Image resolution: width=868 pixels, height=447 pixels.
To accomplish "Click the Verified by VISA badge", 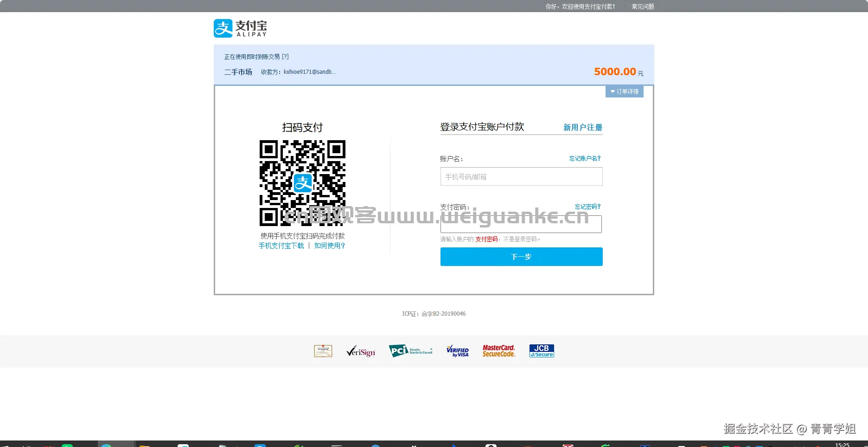I will pyautogui.click(x=458, y=351).
